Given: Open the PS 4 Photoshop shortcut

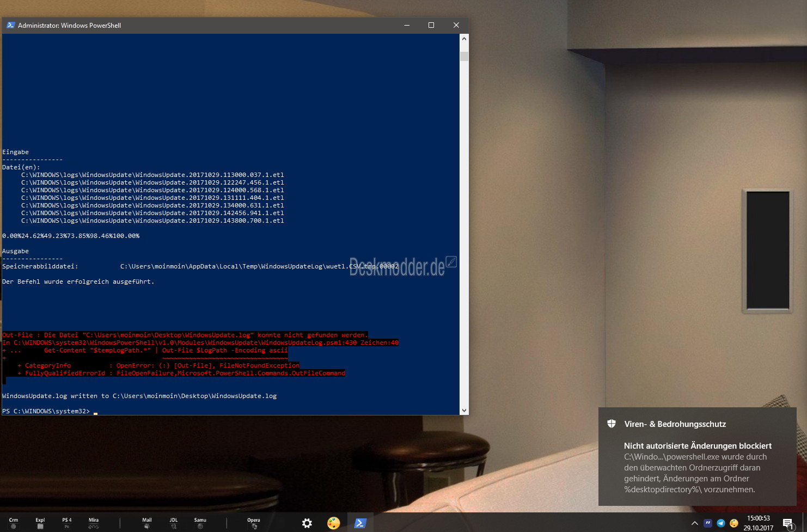Looking at the screenshot, I should [67, 523].
